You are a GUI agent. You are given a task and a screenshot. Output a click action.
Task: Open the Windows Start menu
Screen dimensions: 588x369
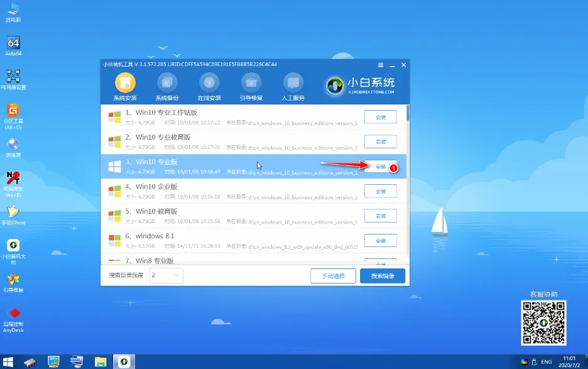click(x=7, y=361)
